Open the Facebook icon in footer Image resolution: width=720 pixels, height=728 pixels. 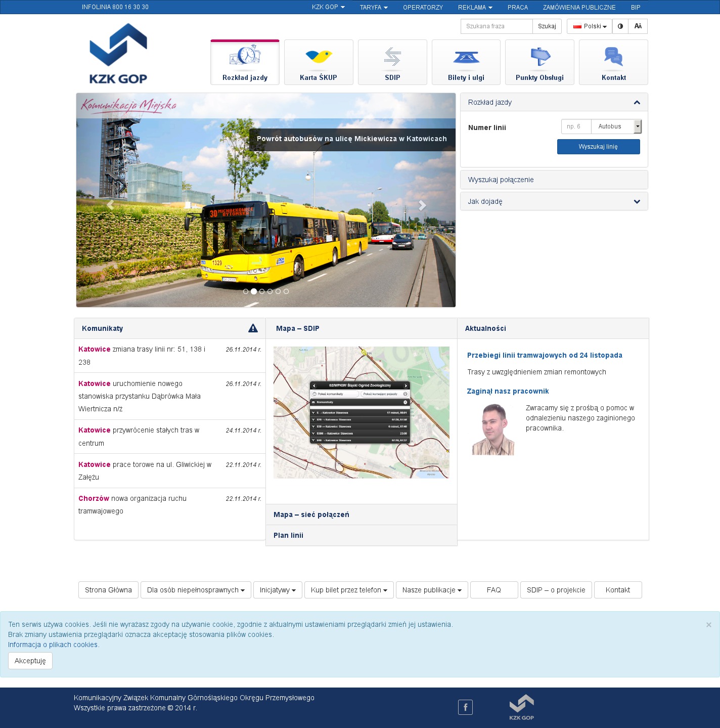(465, 707)
